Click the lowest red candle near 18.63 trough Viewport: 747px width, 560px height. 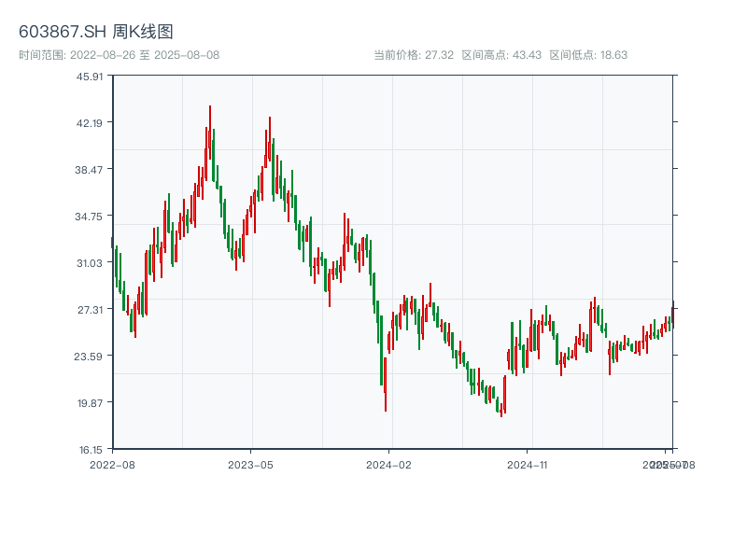[x=501, y=411]
